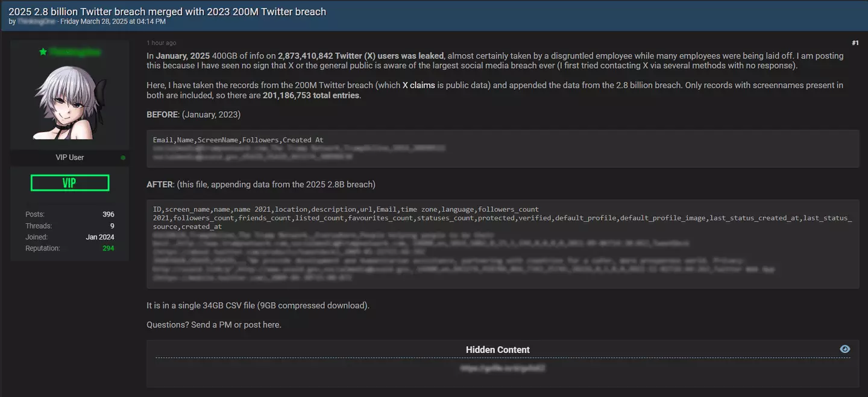Image resolution: width=868 pixels, height=397 pixels.
Task: Click the thread title heading
Action: click(x=167, y=11)
